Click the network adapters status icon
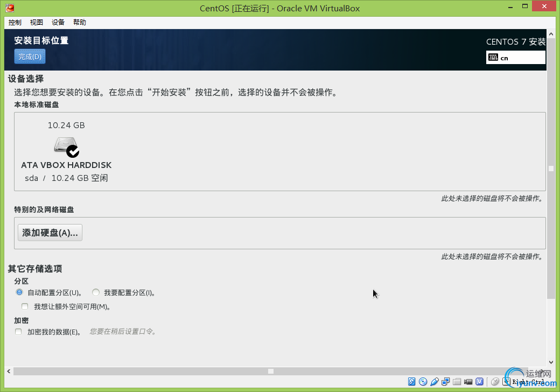Image resolution: width=560 pixels, height=392 pixels. 446,382
